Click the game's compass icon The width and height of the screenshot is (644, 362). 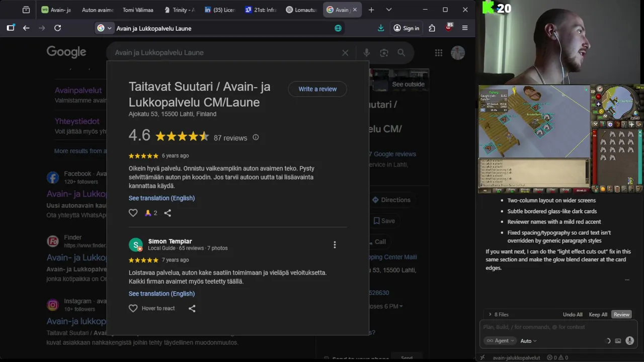point(600,89)
